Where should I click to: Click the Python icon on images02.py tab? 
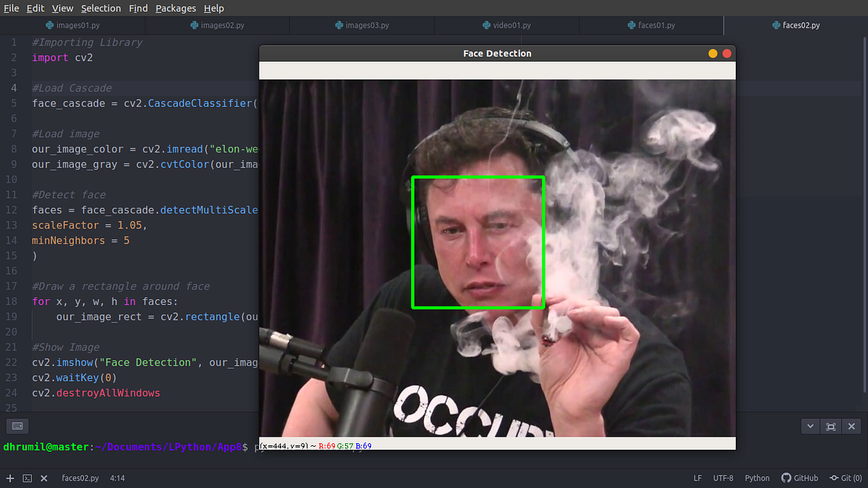(194, 25)
